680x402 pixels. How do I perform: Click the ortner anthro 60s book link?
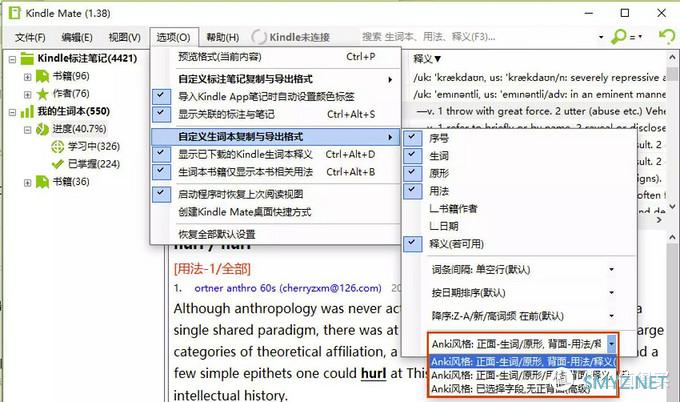[288, 288]
